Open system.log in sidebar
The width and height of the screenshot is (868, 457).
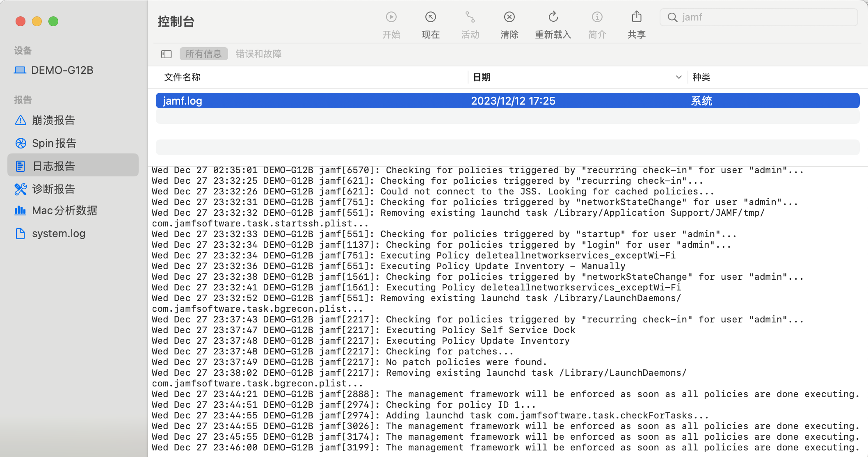coord(73,233)
